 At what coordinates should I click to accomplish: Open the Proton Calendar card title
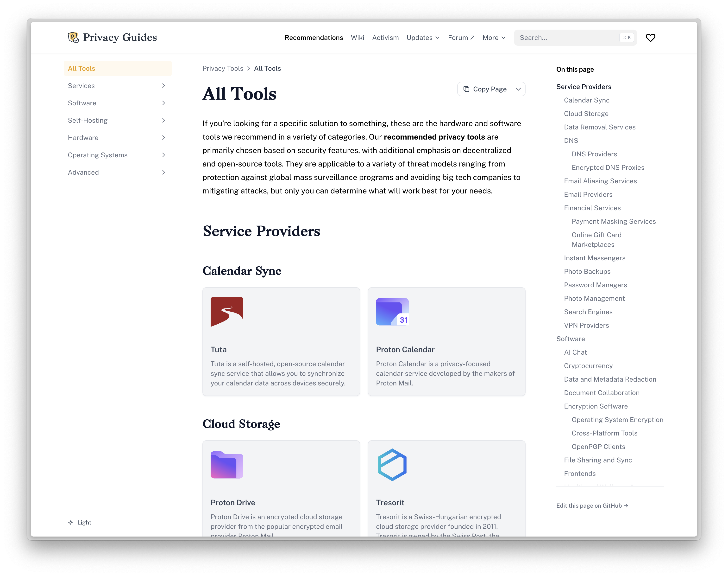point(405,350)
